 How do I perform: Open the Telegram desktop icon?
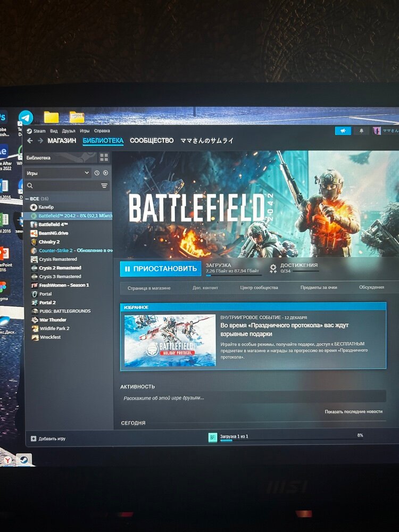pos(26,118)
